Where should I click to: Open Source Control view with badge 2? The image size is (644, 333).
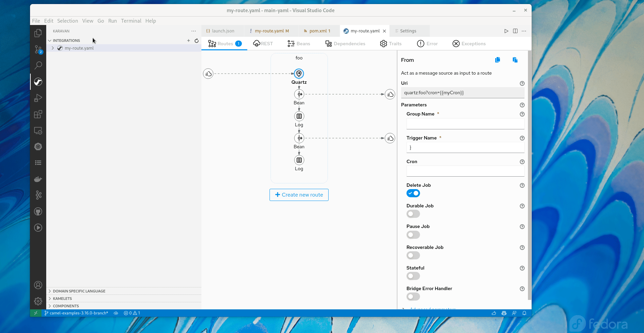[x=38, y=49]
